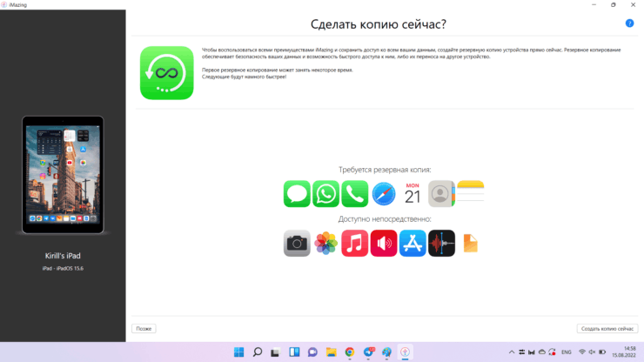Click the blue App Store icon

coord(413,244)
